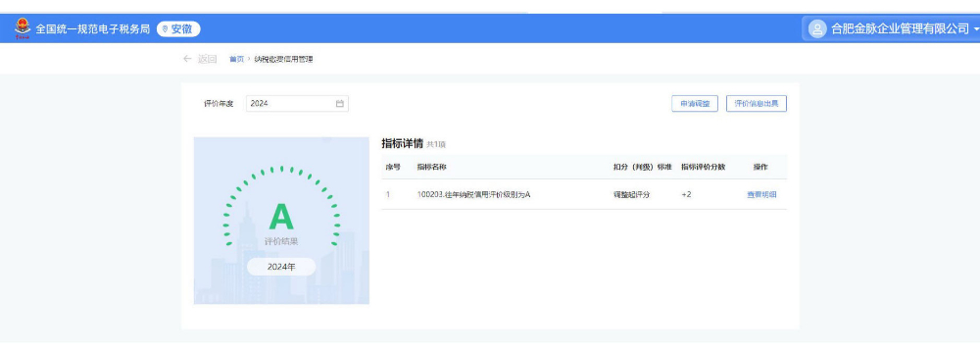Image resolution: width=980 pixels, height=354 pixels.
Task: Click the 评价信息出具 button
Action: point(757,104)
